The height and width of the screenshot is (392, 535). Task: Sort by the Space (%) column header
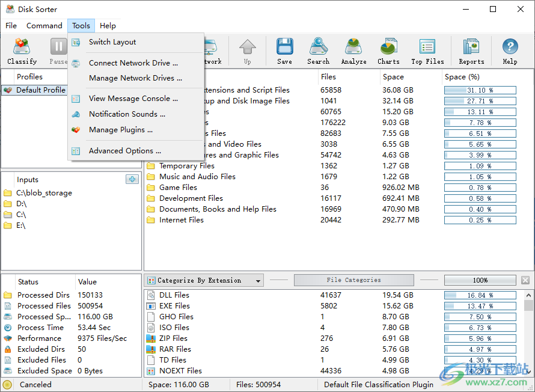click(488, 77)
